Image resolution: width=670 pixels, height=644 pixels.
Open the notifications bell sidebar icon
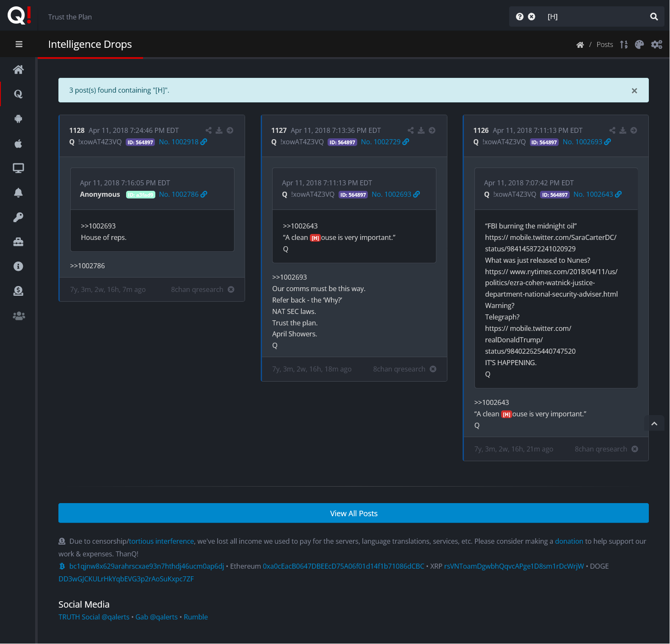18,193
